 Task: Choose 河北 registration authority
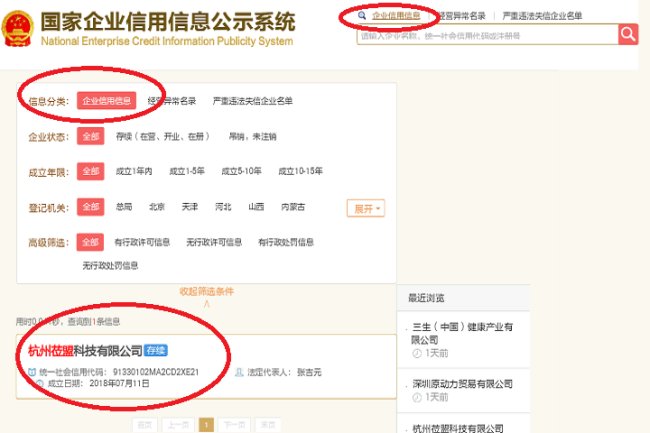(x=223, y=207)
